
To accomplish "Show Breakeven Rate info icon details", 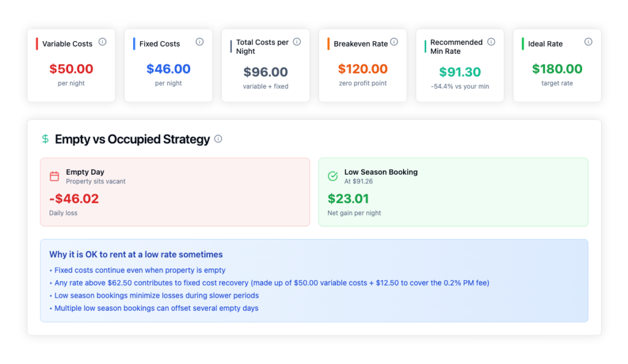I will 394,42.
